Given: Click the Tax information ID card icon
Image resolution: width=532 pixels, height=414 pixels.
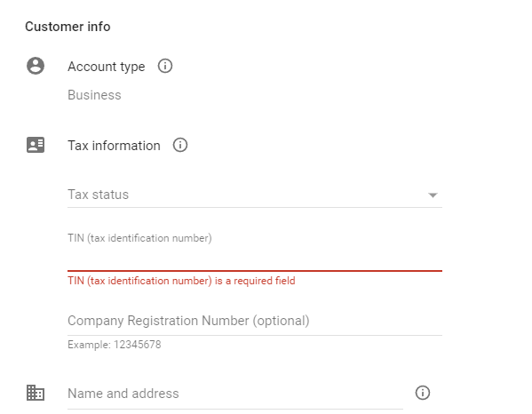Looking at the screenshot, I should [x=36, y=145].
